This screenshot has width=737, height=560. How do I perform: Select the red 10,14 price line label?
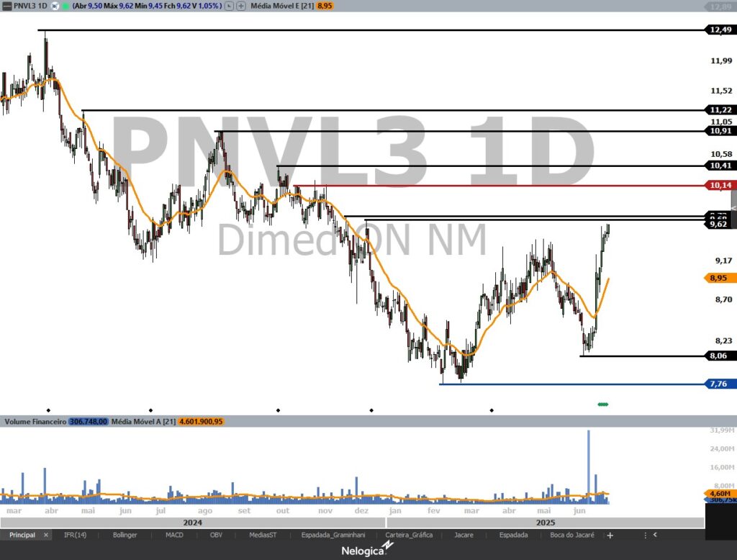click(720, 185)
